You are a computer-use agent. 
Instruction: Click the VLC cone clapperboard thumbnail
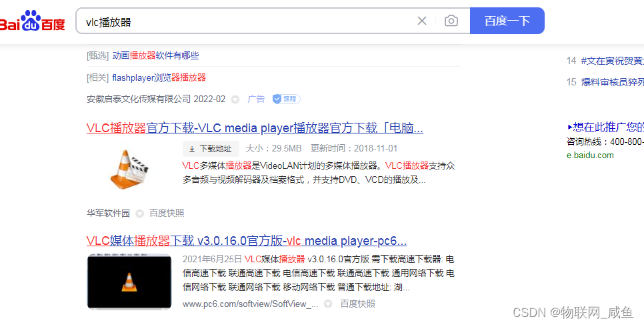[129, 170]
